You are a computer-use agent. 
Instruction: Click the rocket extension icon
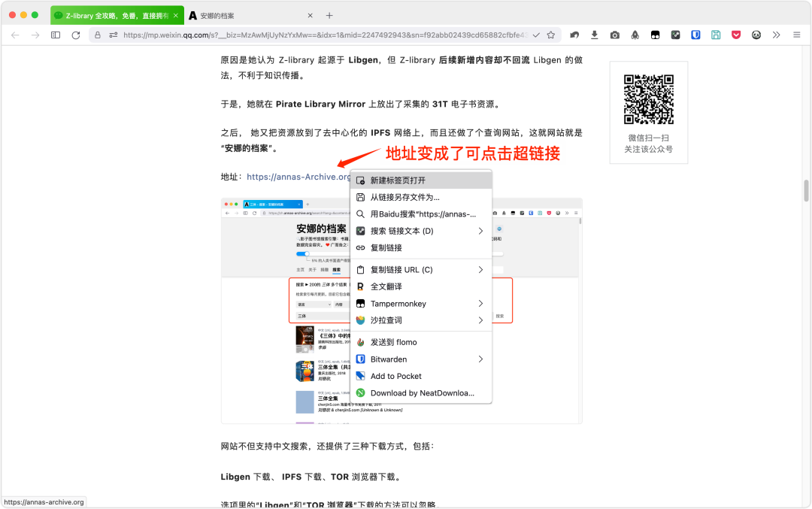(635, 35)
